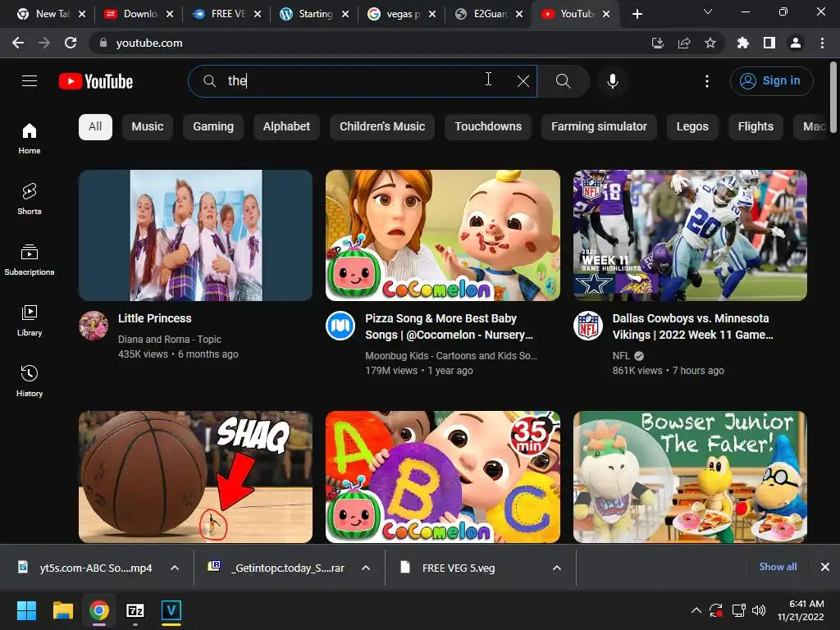
Task: Open Vegas Pro from taskbar
Action: pos(171,610)
